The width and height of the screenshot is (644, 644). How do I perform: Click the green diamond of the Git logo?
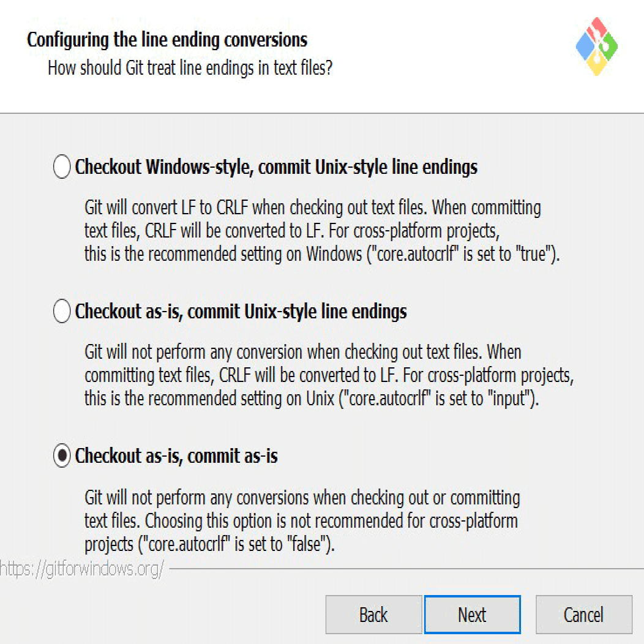point(610,47)
